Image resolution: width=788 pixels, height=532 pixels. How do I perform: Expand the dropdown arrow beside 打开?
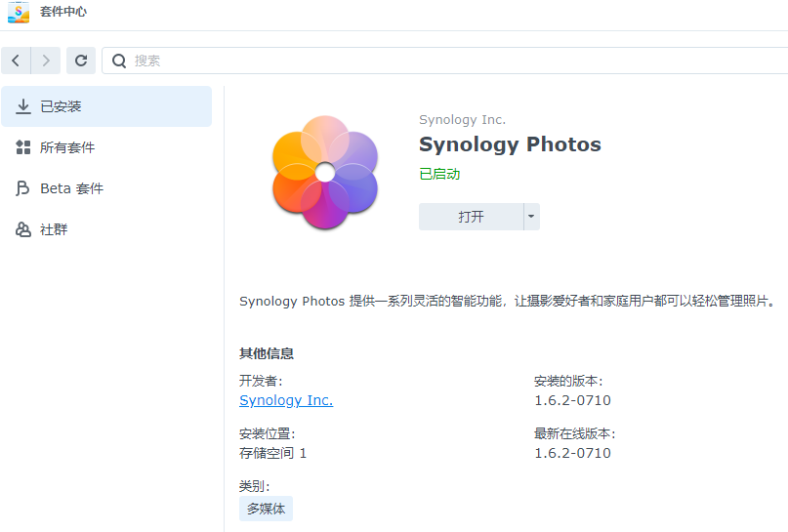[x=531, y=217]
